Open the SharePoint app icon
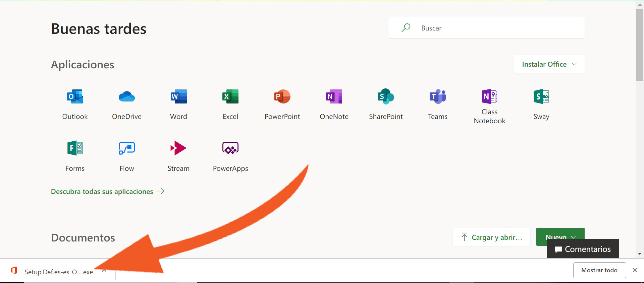Screen dimensions: 644x283 tap(386, 96)
